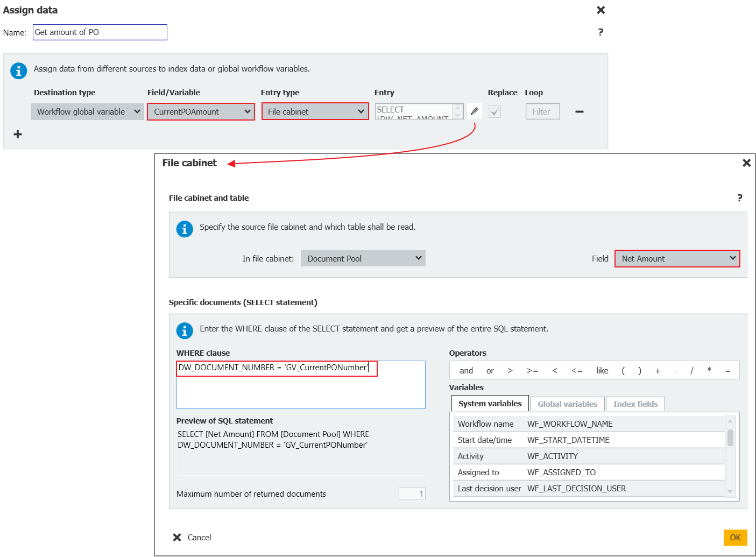Insert the 'like' operator

(602, 370)
